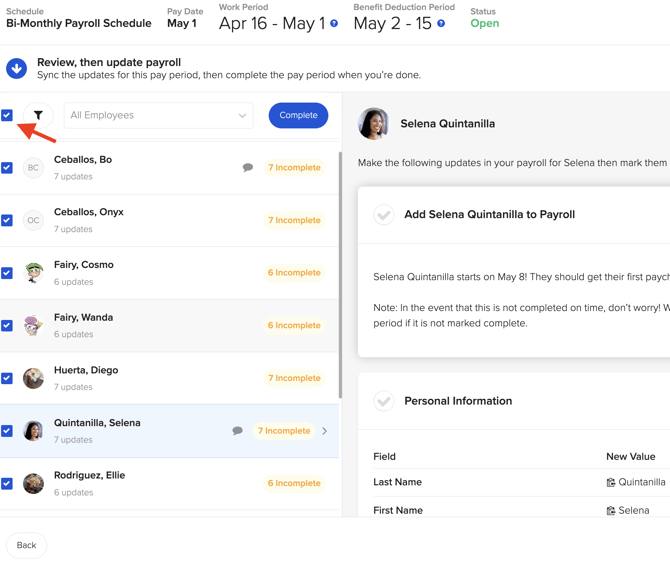Click Benefit Deduction Period help icon

coord(441,23)
